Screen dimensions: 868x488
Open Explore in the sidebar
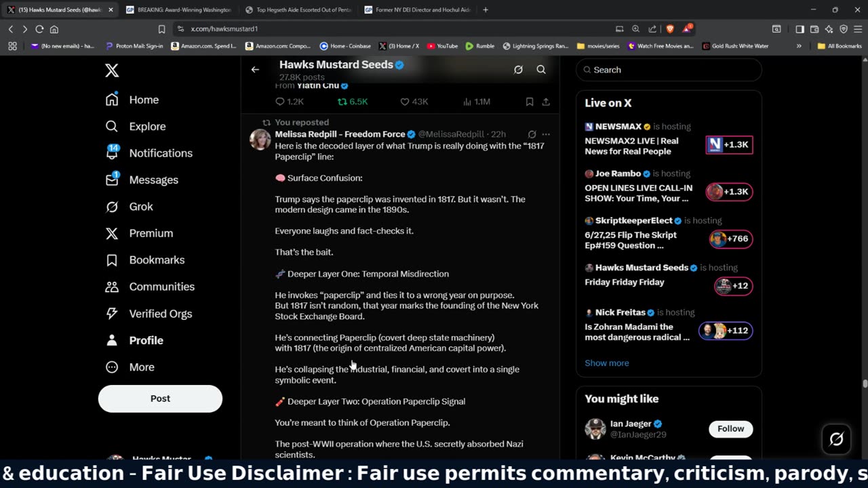[x=136, y=127]
